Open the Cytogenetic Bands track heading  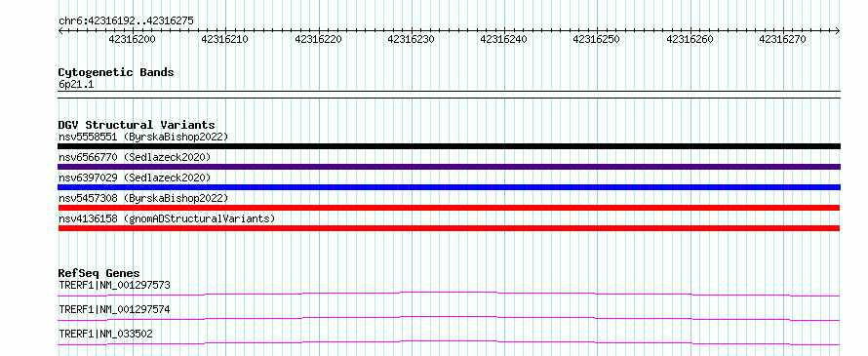(116, 72)
